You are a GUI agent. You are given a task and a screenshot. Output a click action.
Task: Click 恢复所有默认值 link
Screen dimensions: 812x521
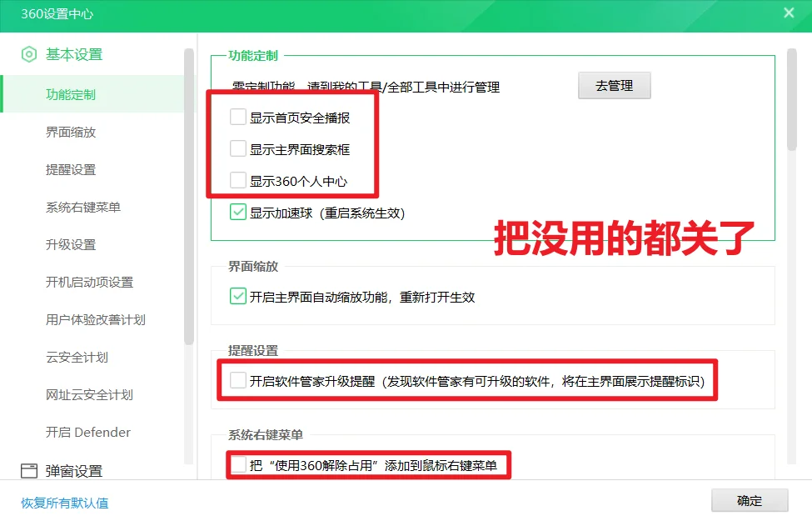pos(65,503)
